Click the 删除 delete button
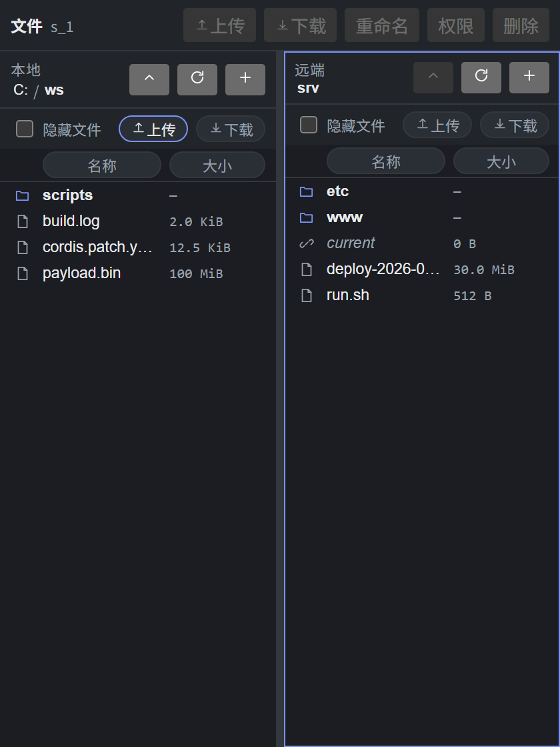The height and width of the screenshot is (747, 560). (521, 25)
